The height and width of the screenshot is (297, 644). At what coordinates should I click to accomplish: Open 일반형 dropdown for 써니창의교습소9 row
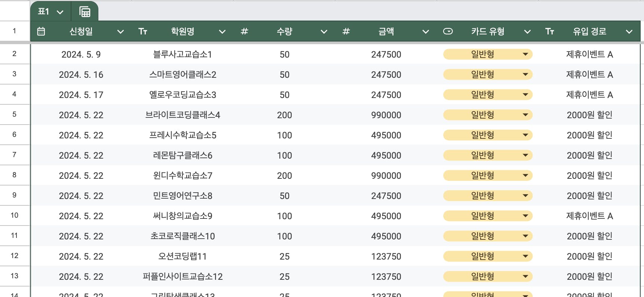click(x=525, y=216)
